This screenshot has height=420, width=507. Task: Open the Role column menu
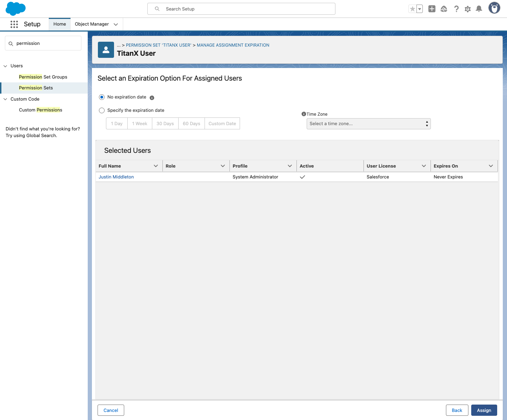click(223, 166)
